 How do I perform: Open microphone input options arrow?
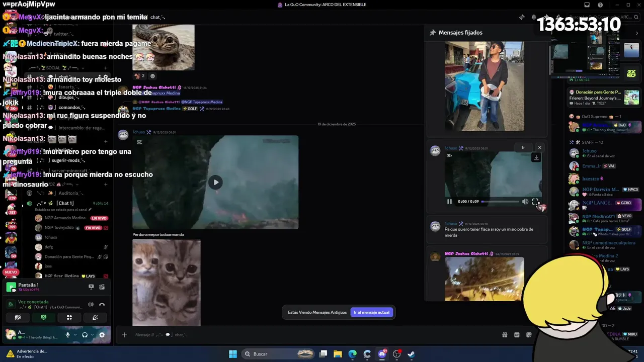pos(75,335)
